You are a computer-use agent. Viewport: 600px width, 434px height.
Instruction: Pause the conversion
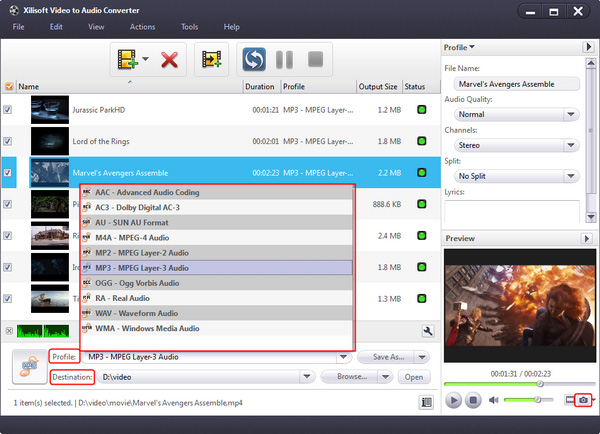284,59
